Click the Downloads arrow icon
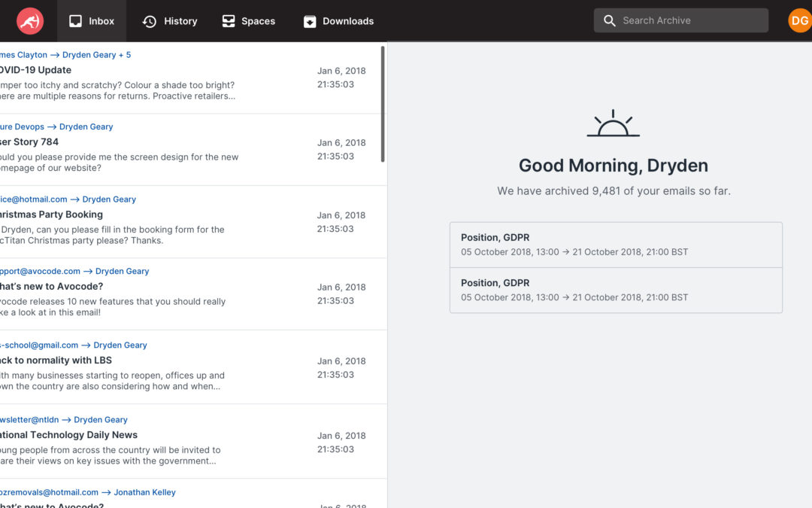Viewport: 812px width, 508px height. [x=310, y=21]
